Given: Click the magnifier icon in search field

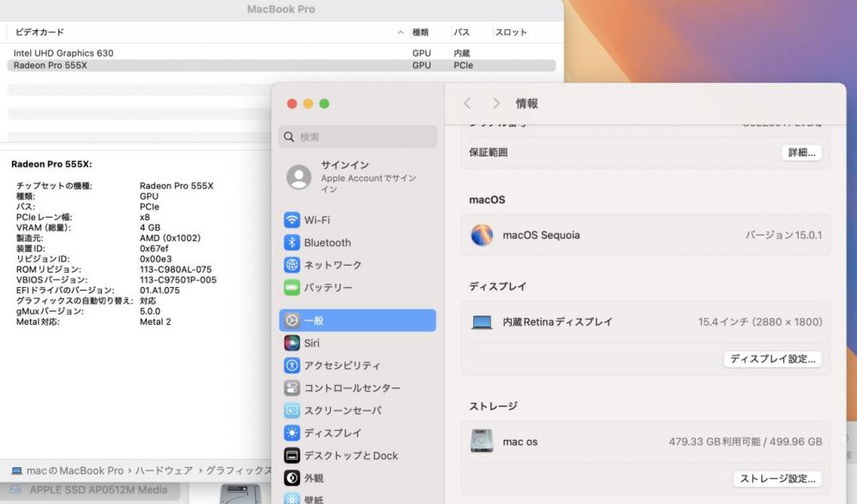Looking at the screenshot, I should point(289,136).
